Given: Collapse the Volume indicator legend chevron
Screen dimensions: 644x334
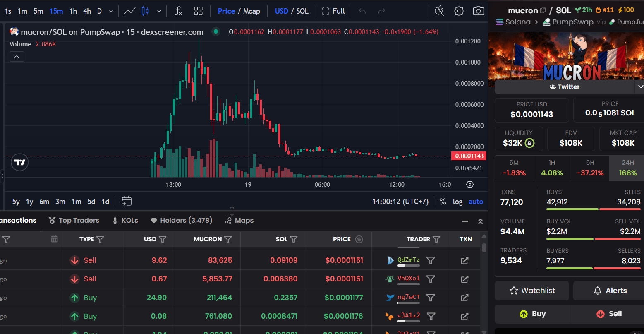Looking at the screenshot, I should click(x=17, y=57).
